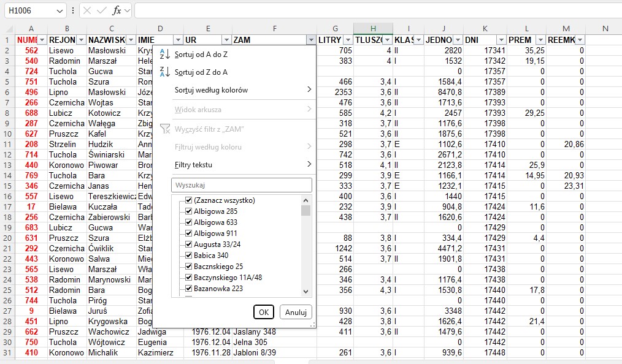
Task: Click the Enter checkmark icon in formula bar
Action: coord(102,11)
